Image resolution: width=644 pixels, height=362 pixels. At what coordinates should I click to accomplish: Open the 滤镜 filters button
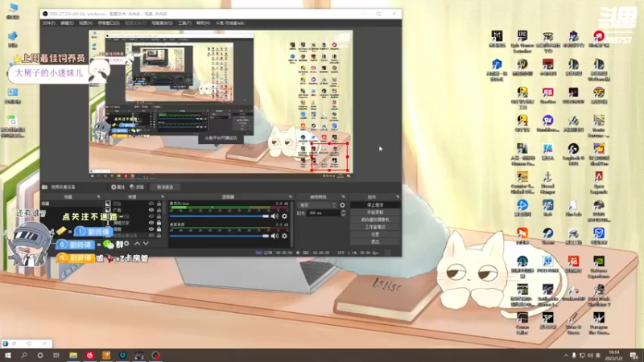click(137, 187)
